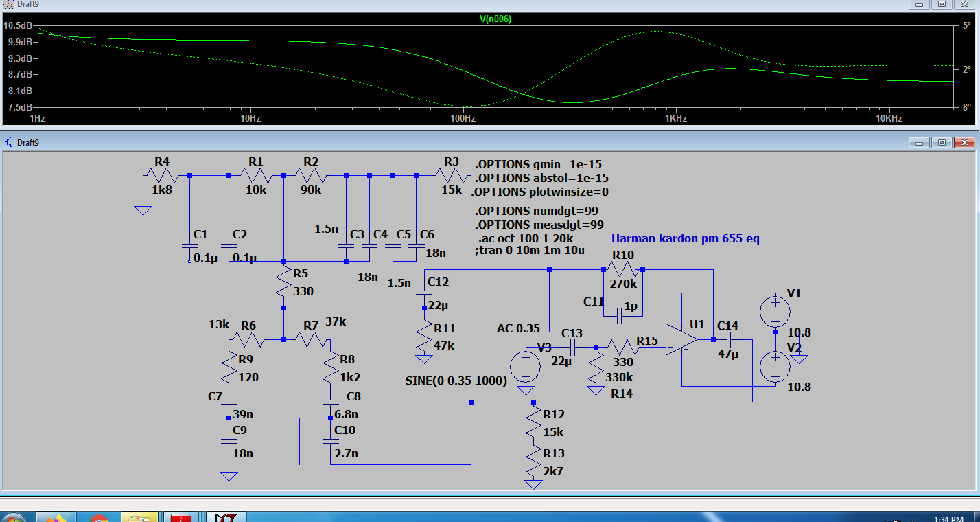
Task: Click the 5° label on phase axis
Action: pos(966,26)
